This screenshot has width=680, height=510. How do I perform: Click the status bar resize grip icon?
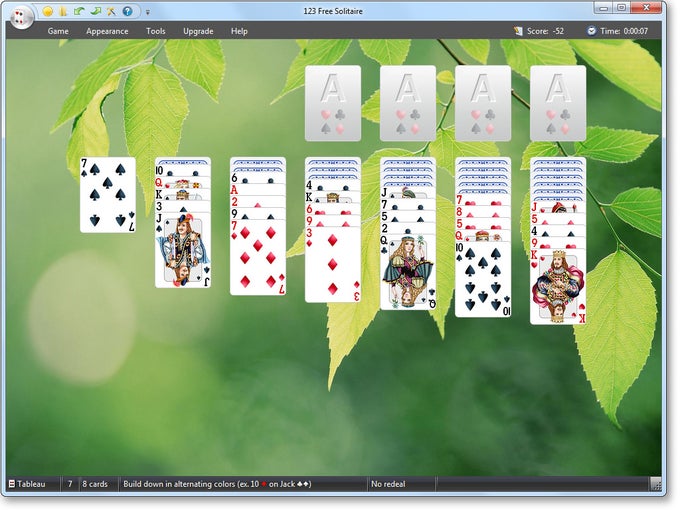click(x=656, y=484)
